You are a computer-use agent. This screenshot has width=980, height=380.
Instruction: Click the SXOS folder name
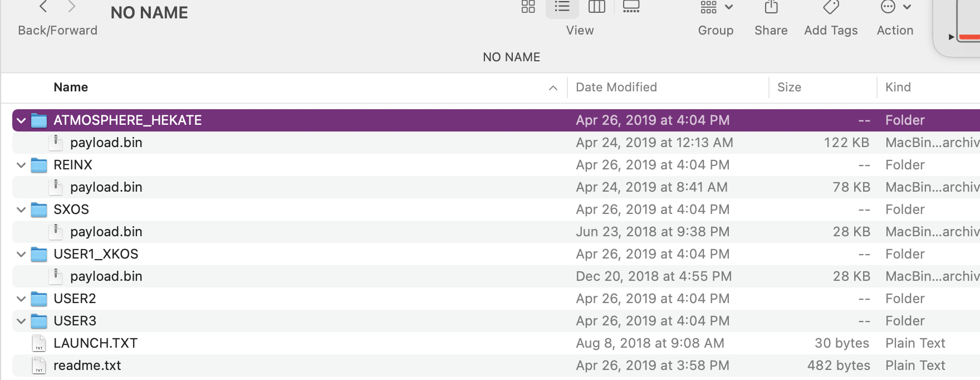pos(71,210)
